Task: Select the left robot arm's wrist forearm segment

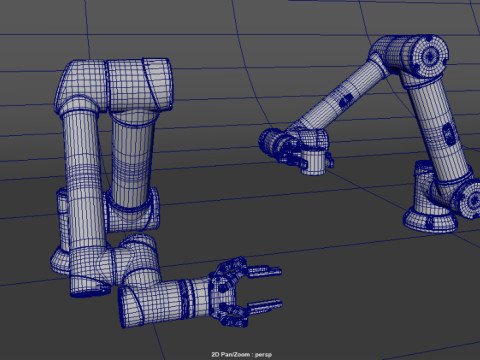Action: coord(165,302)
